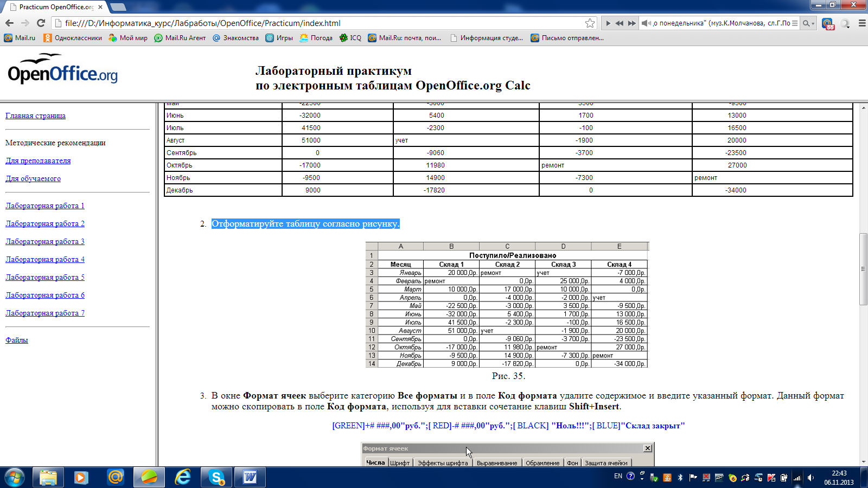
Task: Open Mail.Ru Агент bookmark
Action: click(x=180, y=38)
